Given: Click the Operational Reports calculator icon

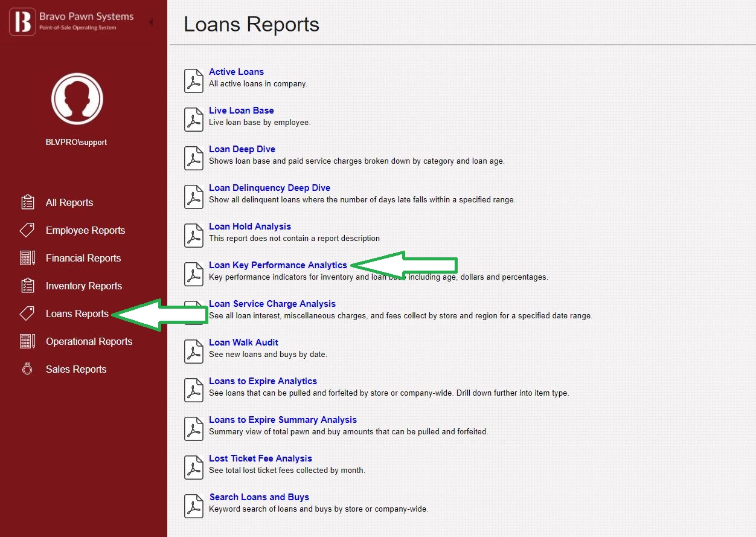Looking at the screenshot, I should 27,341.
